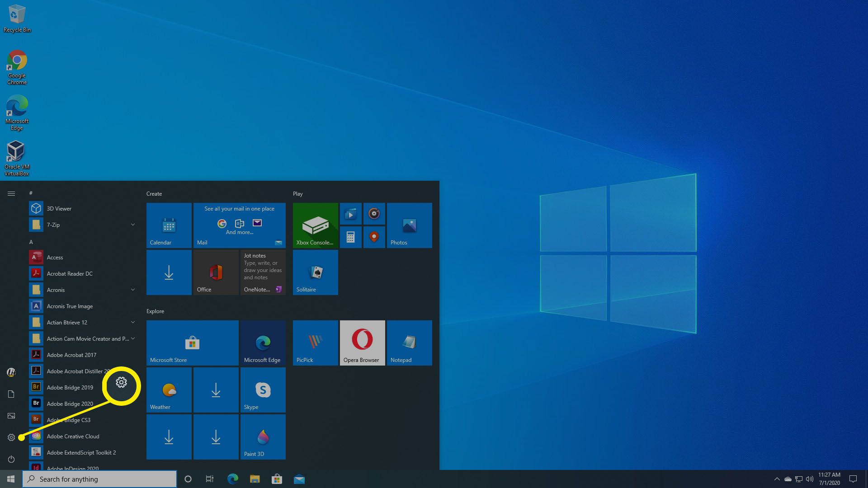Select the Recycle Bin desktop icon
This screenshot has height=488, width=868.
pyautogui.click(x=17, y=19)
